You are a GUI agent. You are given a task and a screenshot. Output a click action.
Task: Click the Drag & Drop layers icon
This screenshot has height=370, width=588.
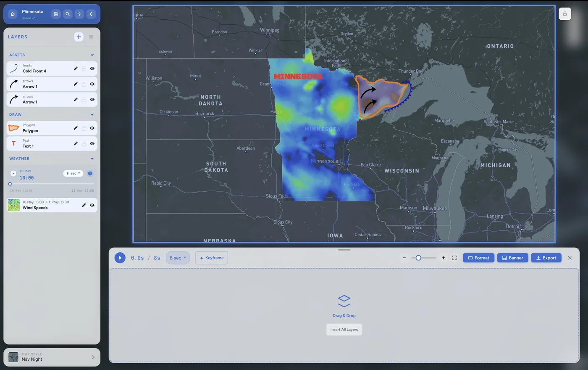click(344, 301)
